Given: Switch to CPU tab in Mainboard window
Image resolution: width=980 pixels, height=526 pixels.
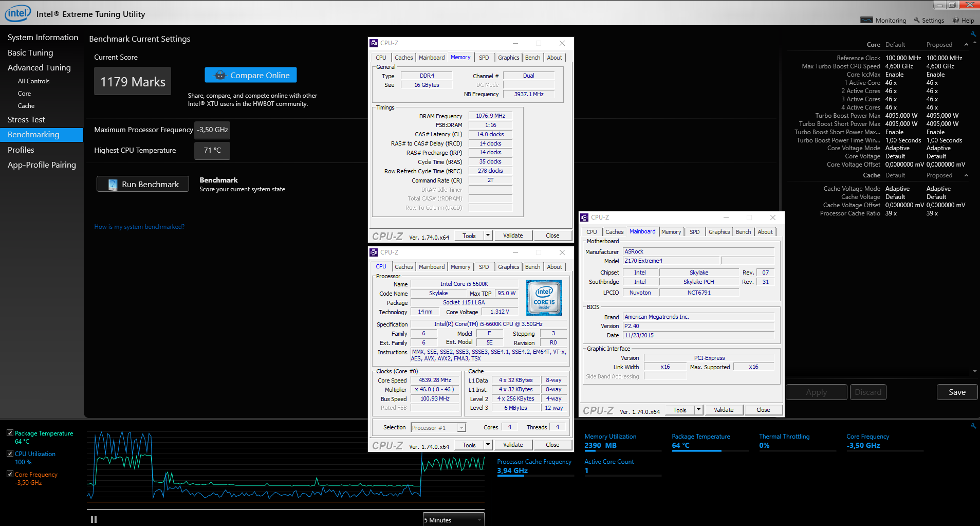Looking at the screenshot, I should (x=591, y=232).
